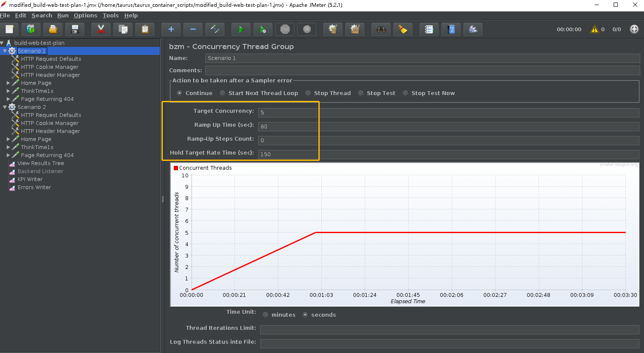Expand ThinkTime1s under Scenario 2
Screen dimensions: 644x353
tap(8, 147)
